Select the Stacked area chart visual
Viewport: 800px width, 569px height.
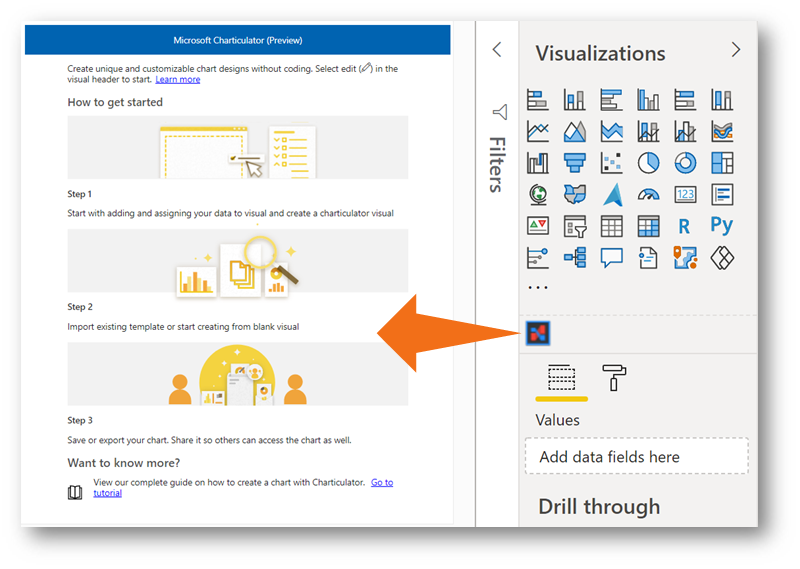point(611,131)
